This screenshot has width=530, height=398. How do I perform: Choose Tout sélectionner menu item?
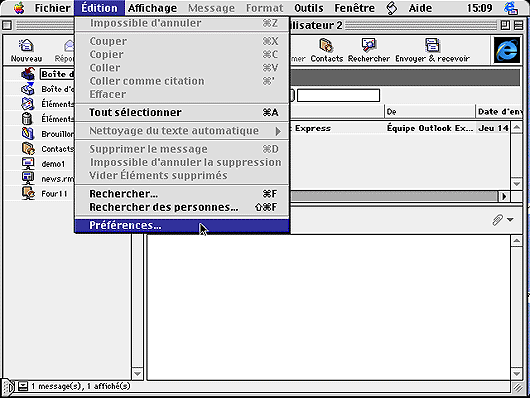[183, 113]
